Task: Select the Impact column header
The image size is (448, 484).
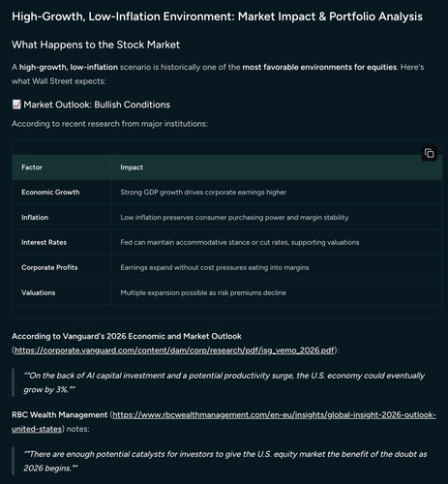Action: (132, 167)
